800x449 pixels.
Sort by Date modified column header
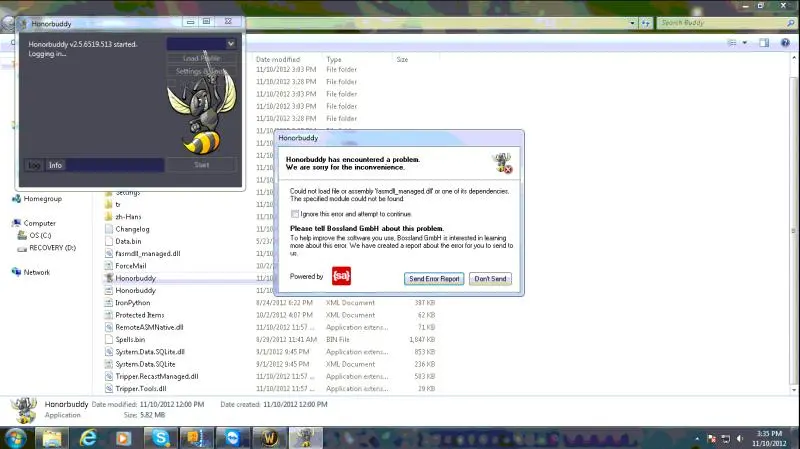point(278,59)
